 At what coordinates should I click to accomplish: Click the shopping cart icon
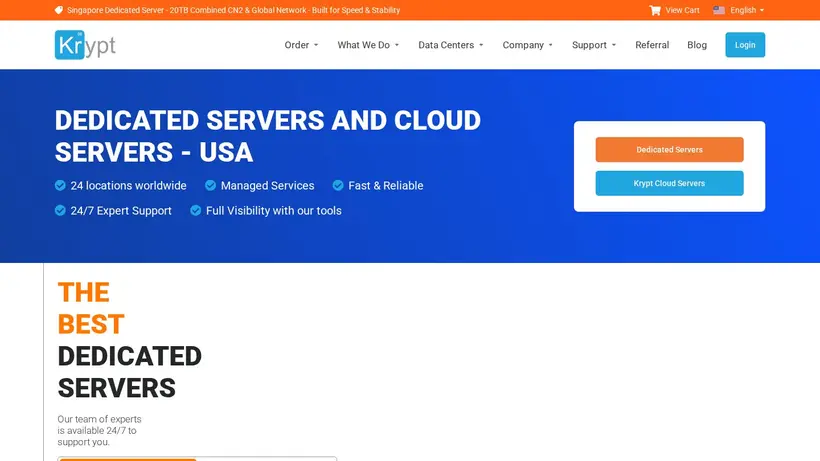coord(655,10)
